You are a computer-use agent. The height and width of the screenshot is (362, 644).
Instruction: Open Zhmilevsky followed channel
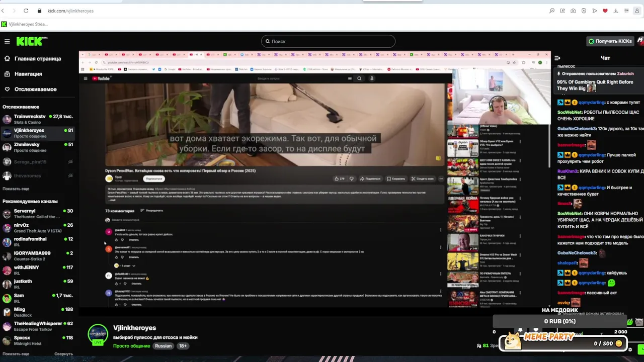point(38,147)
